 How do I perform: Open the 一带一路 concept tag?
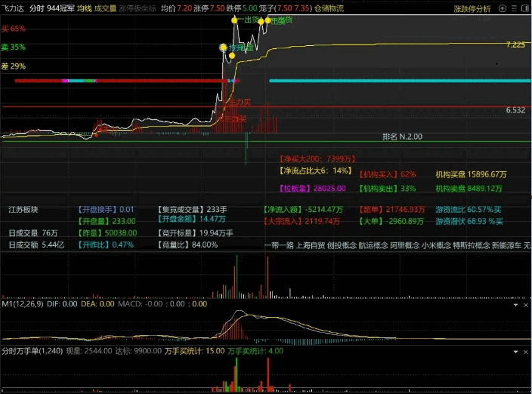click(x=279, y=245)
